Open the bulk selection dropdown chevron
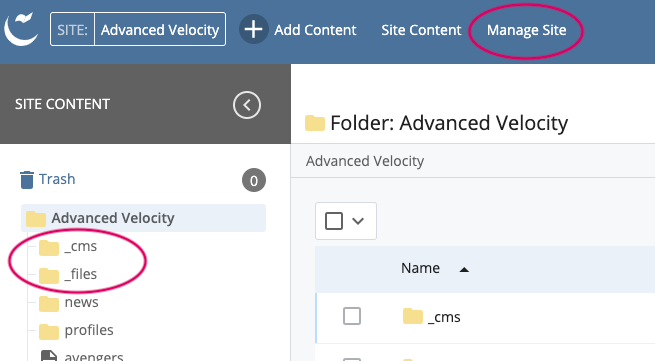The height and width of the screenshot is (361, 655). tap(358, 221)
